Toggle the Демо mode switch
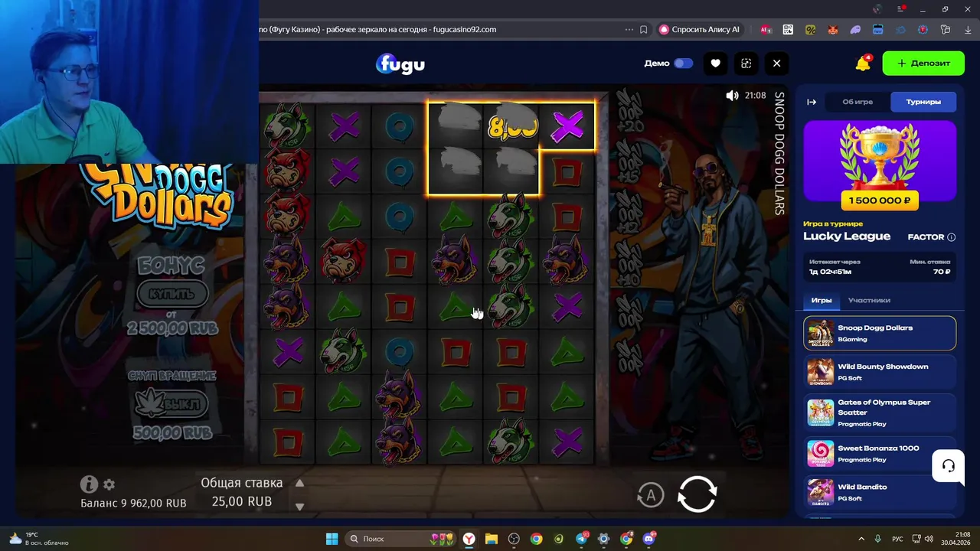This screenshot has height=551, width=980. [684, 64]
